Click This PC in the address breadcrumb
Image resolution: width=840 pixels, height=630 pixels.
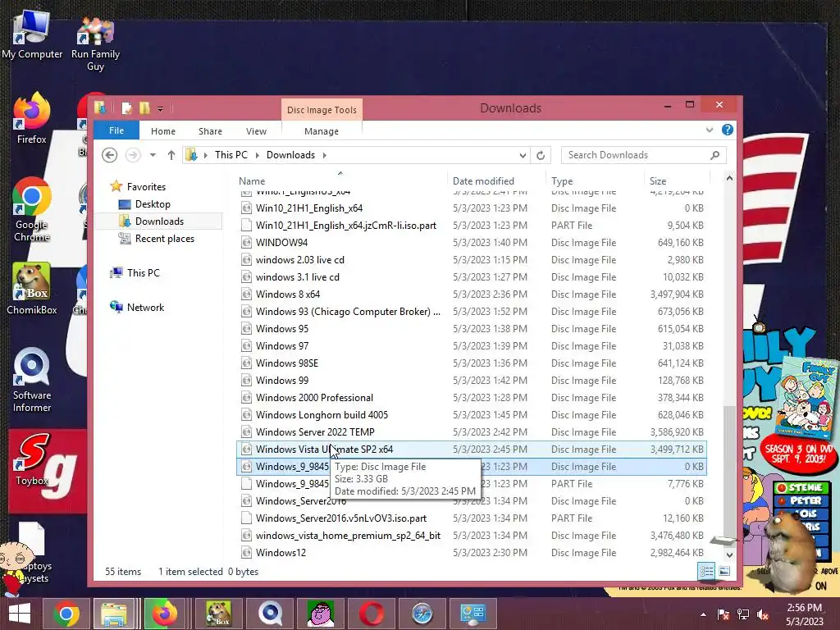(231, 155)
